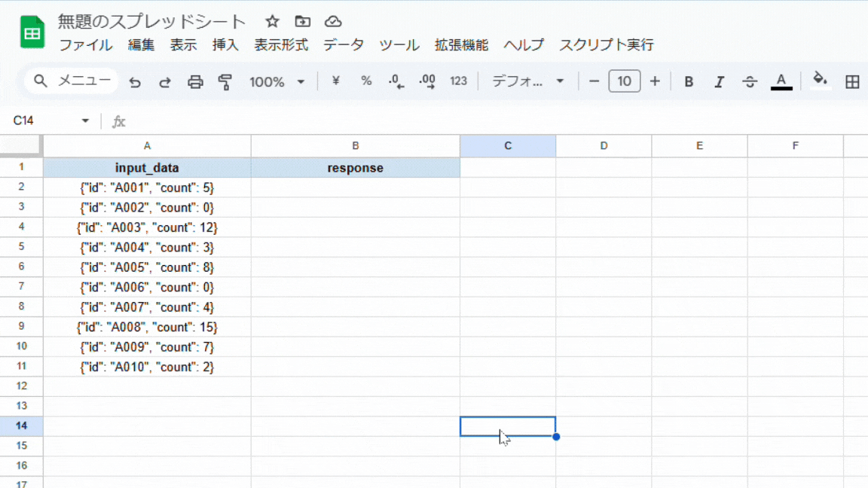Open the font family dropdown

(527, 81)
